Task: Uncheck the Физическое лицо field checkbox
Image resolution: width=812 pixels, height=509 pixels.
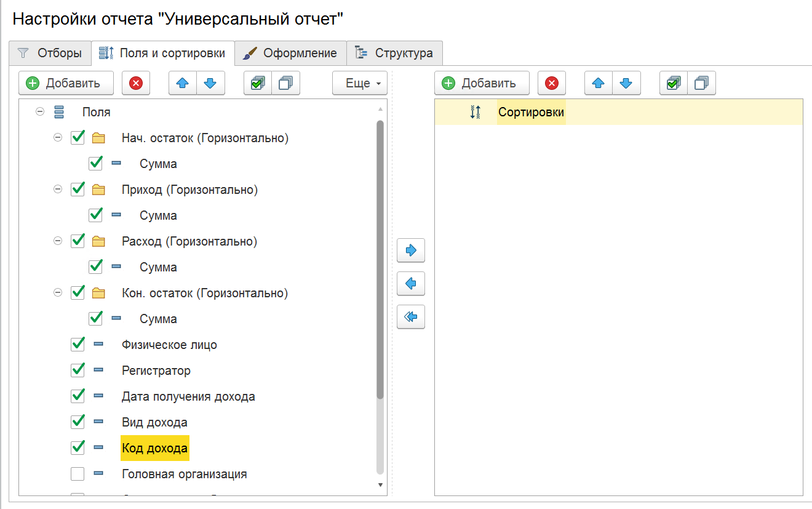Action: pyautogui.click(x=78, y=344)
